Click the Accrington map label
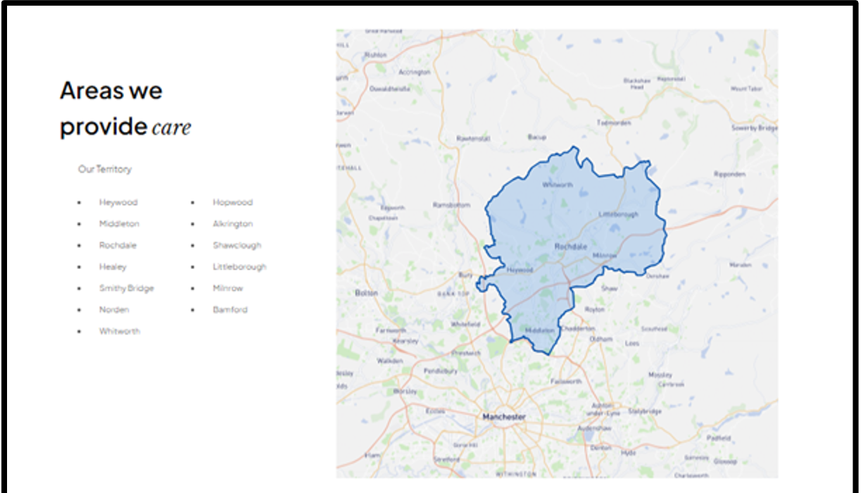This screenshot has height=493, width=868. (414, 73)
